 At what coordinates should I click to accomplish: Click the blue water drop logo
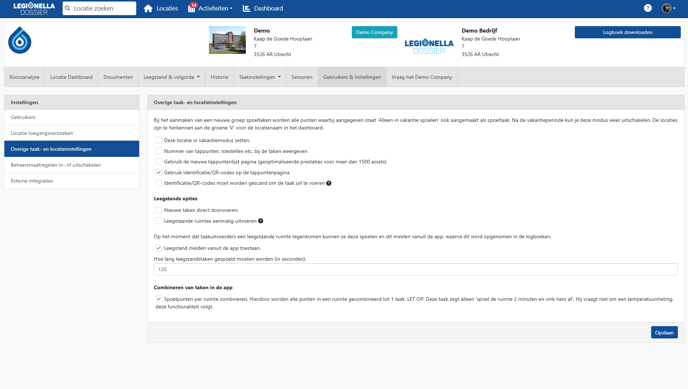click(x=20, y=40)
